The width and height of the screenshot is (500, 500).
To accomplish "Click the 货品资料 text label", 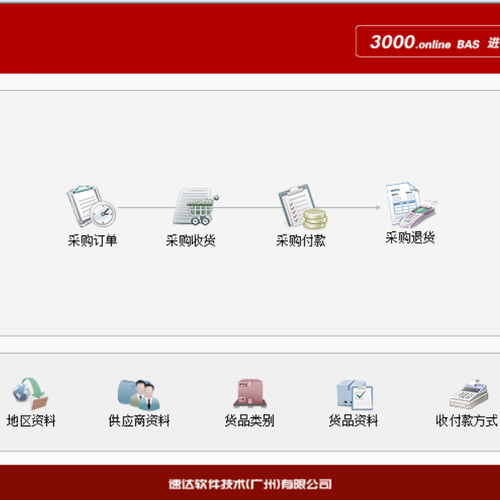I will pos(353,421).
